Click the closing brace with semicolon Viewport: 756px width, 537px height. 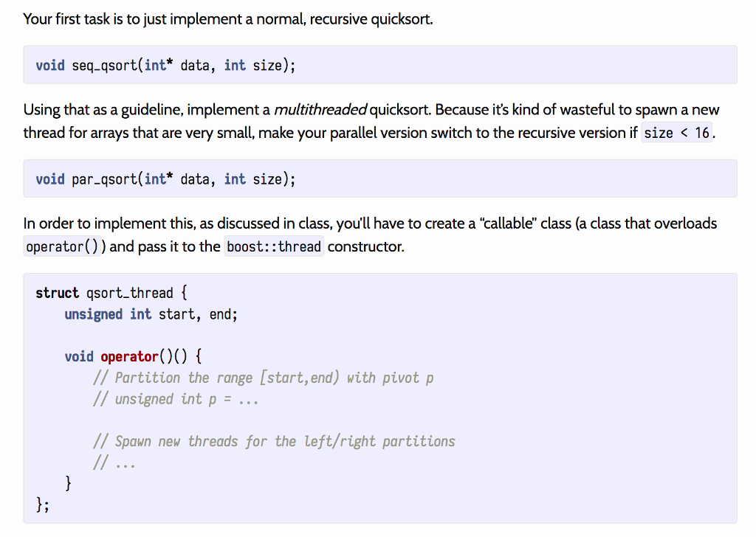[x=42, y=505]
